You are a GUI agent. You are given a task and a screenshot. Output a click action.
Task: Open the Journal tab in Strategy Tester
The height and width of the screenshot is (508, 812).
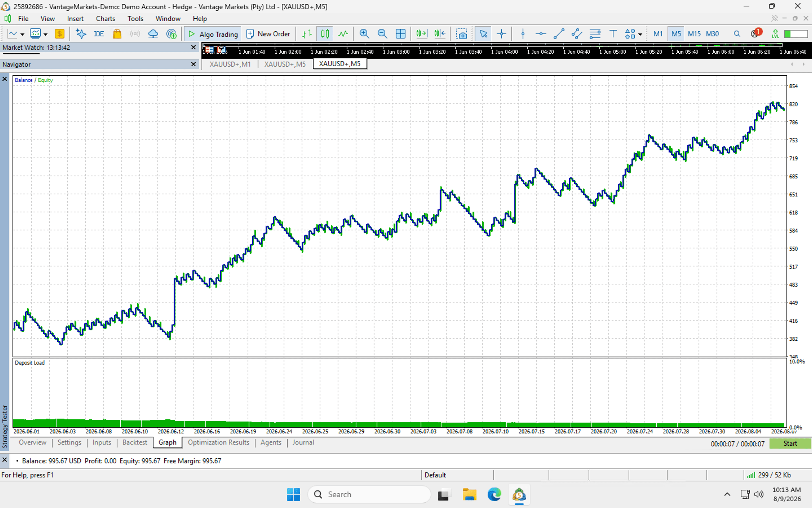(303, 443)
